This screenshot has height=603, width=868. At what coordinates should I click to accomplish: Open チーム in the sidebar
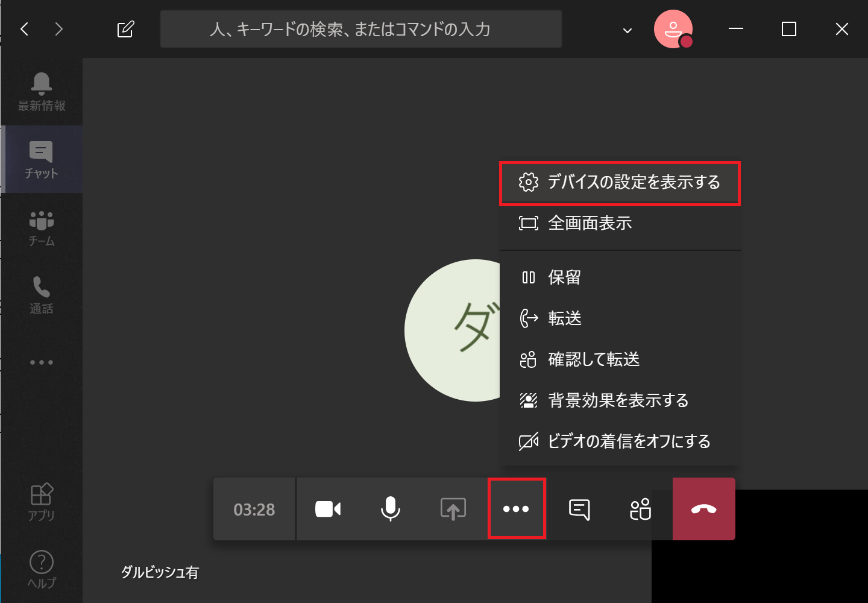(42, 228)
